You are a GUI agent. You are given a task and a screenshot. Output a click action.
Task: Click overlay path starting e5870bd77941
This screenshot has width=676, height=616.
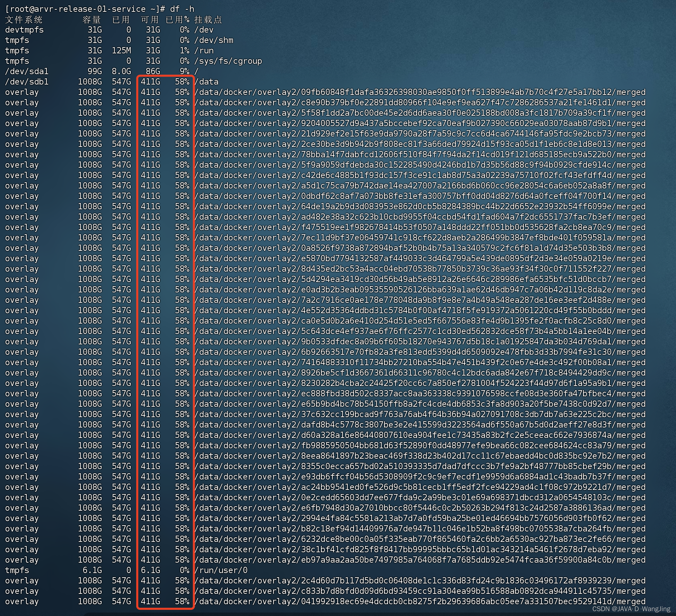(x=420, y=258)
